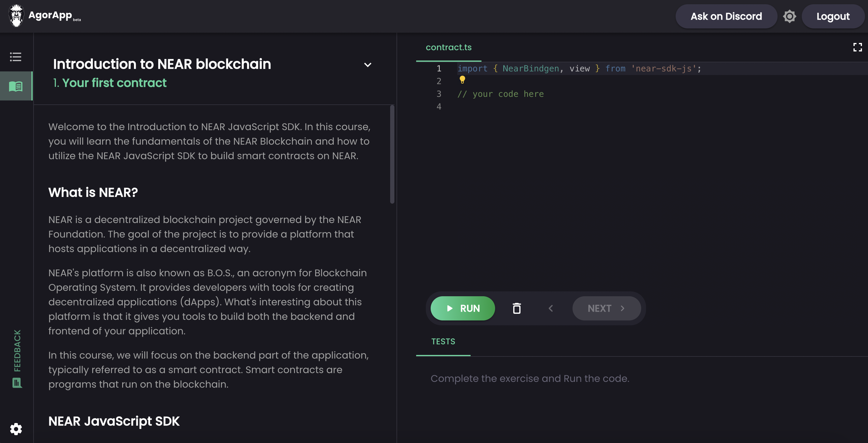The width and height of the screenshot is (868, 443).
Task: Click AgorApp brand name text
Action: coord(50,15)
